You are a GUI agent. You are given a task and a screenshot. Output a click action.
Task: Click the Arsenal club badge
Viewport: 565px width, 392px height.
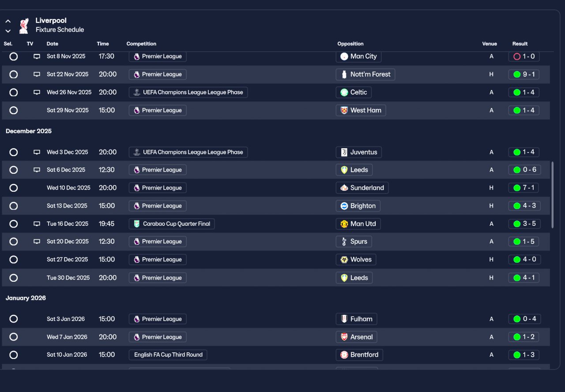(344, 337)
